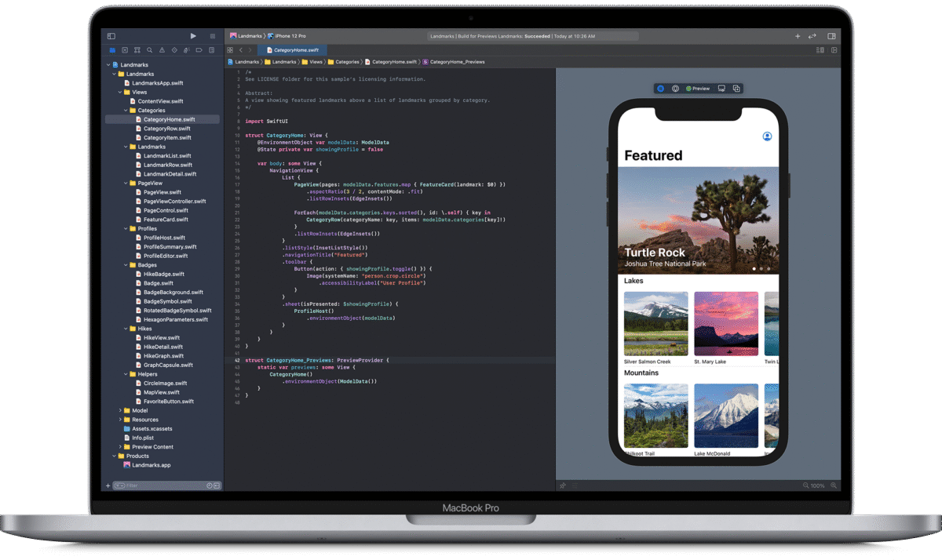Click CategoryHome.swift in the jump bar
The width and height of the screenshot is (942, 560).
[x=391, y=61]
